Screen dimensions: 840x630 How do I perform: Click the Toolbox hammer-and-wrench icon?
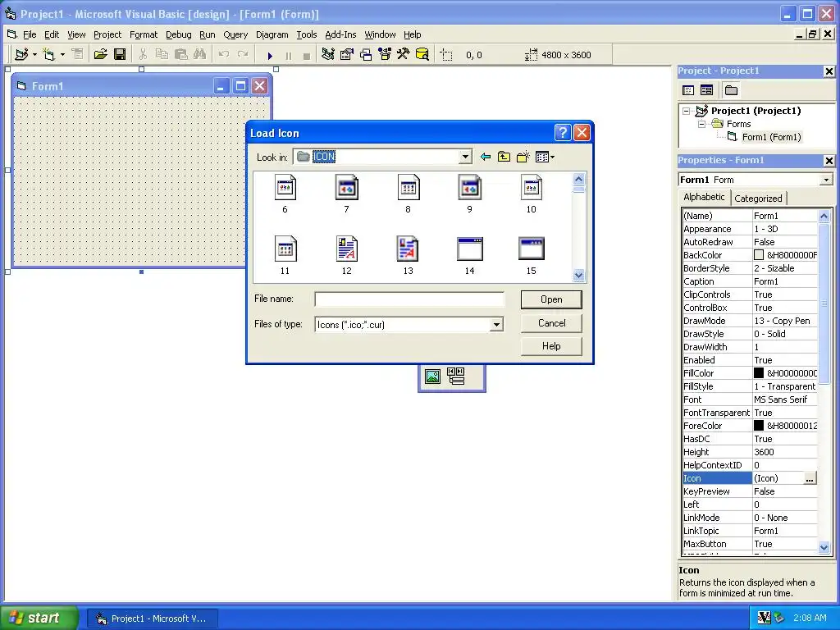403,54
